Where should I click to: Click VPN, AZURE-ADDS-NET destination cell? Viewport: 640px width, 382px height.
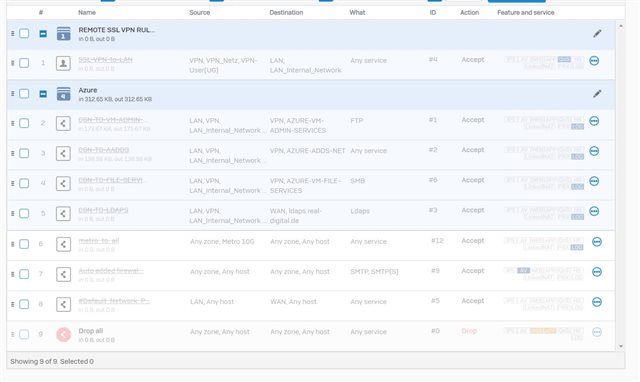pyautogui.click(x=307, y=151)
